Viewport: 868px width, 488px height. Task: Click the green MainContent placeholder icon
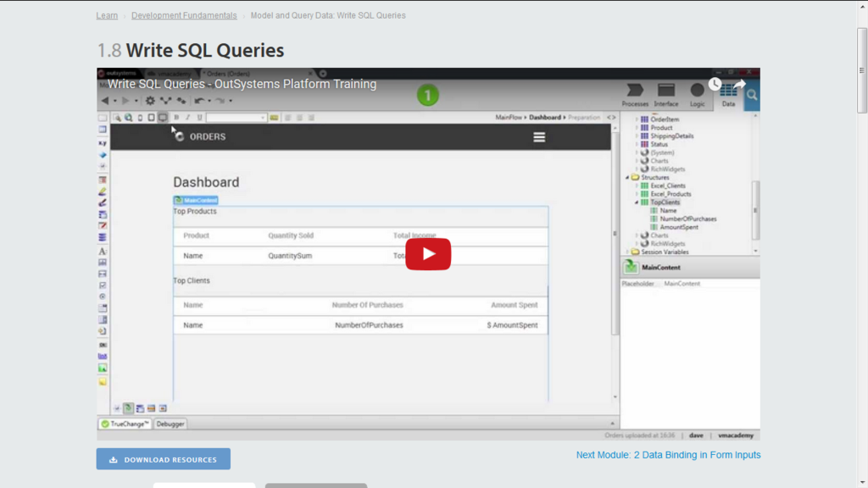click(x=631, y=265)
